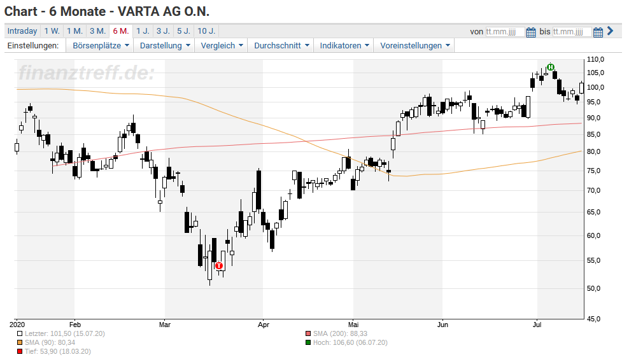Screen dimensions: 629x364
Task: Click the 'Apr' x-axis label
Action: click(x=263, y=325)
